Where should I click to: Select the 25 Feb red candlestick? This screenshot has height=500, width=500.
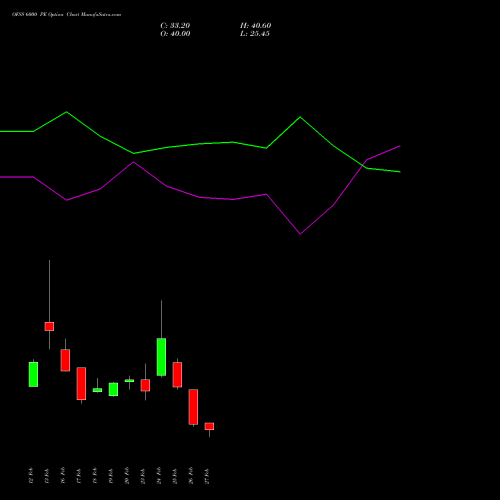tap(177, 375)
